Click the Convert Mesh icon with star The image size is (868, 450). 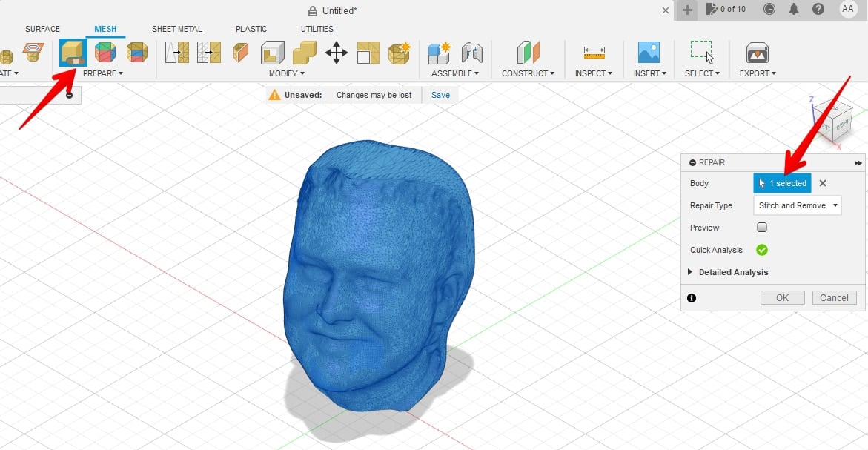pos(400,53)
